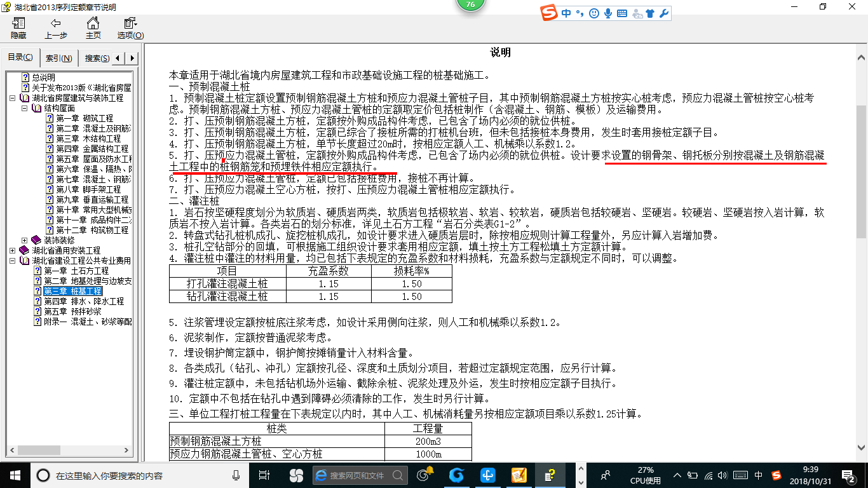Toggle punctuation mode on Sogou bar

[x=580, y=13]
